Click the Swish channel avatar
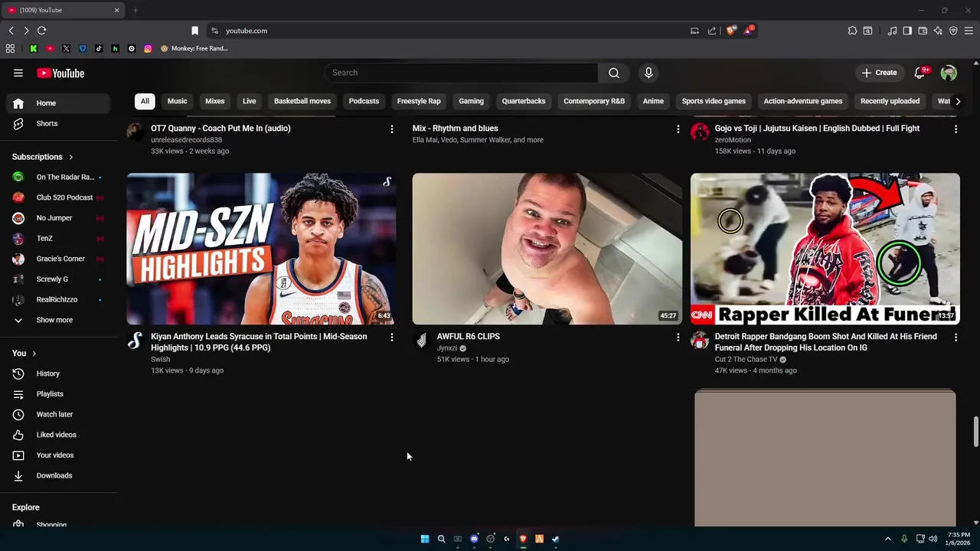The height and width of the screenshot is (551, 980). [x=136, y=341]
